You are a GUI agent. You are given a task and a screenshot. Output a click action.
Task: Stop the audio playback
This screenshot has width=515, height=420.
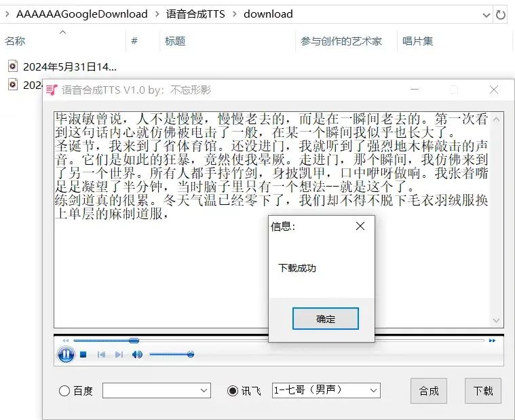pyautogui.click(x=83, y=355)
